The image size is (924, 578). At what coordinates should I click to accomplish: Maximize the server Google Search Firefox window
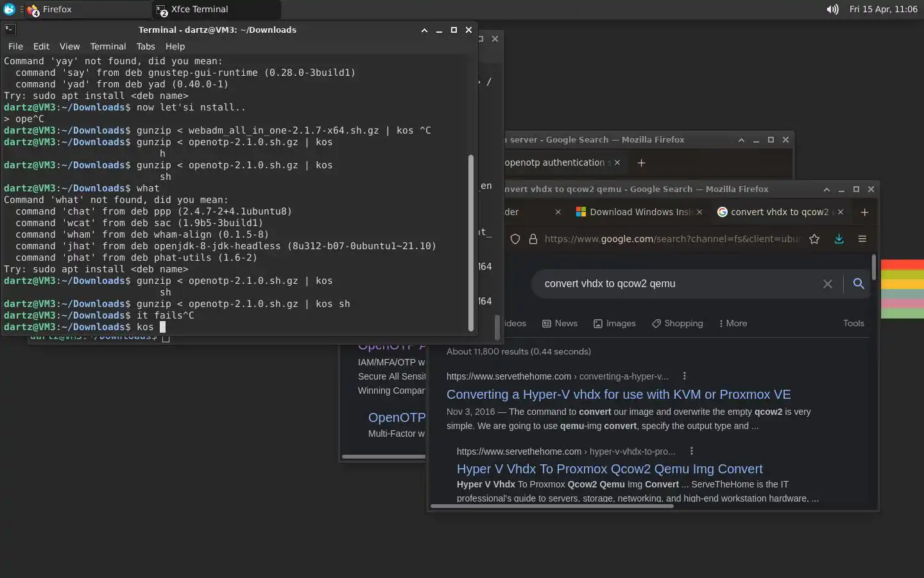(771, 140)
